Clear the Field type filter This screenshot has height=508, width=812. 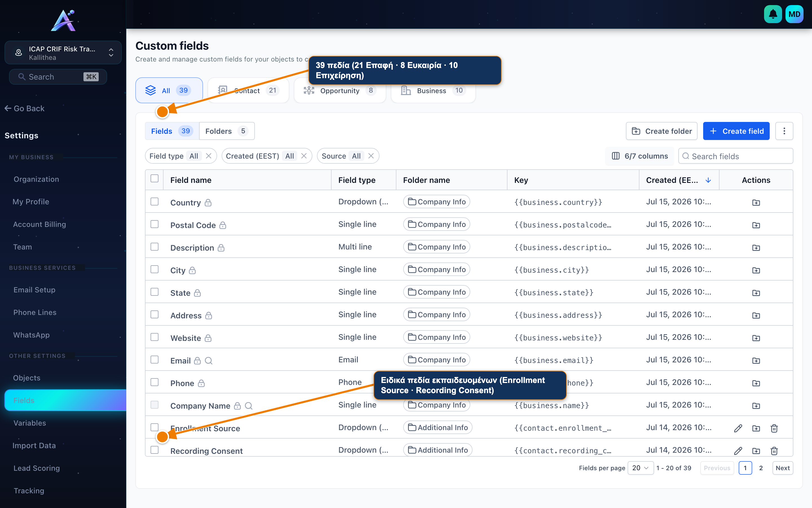pos(208,156)
